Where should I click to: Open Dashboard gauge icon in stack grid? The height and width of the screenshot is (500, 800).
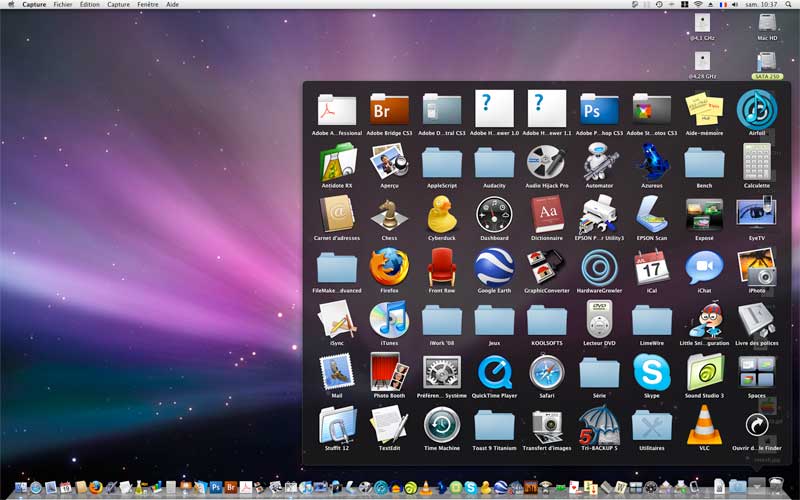point(494,215)
